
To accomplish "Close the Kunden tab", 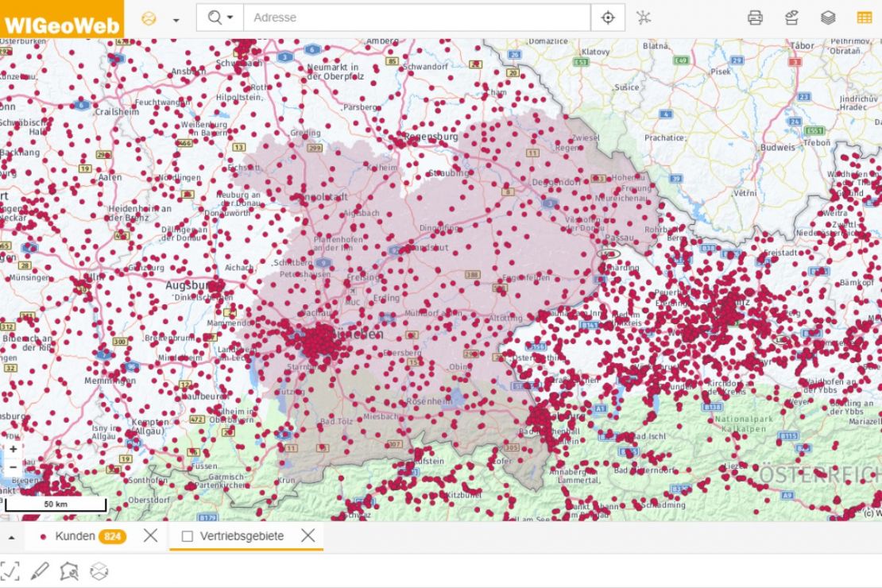I will (x=150, y=536).
